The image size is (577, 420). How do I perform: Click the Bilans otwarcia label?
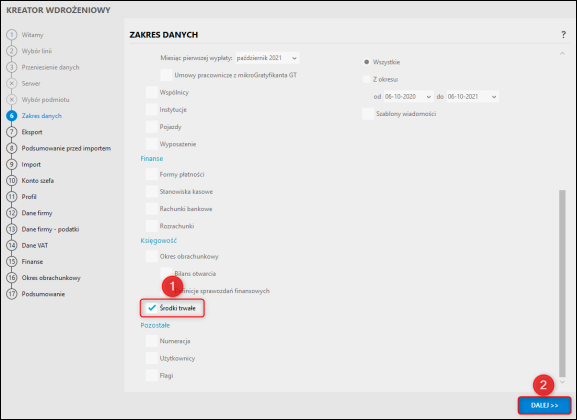[195, 274]
